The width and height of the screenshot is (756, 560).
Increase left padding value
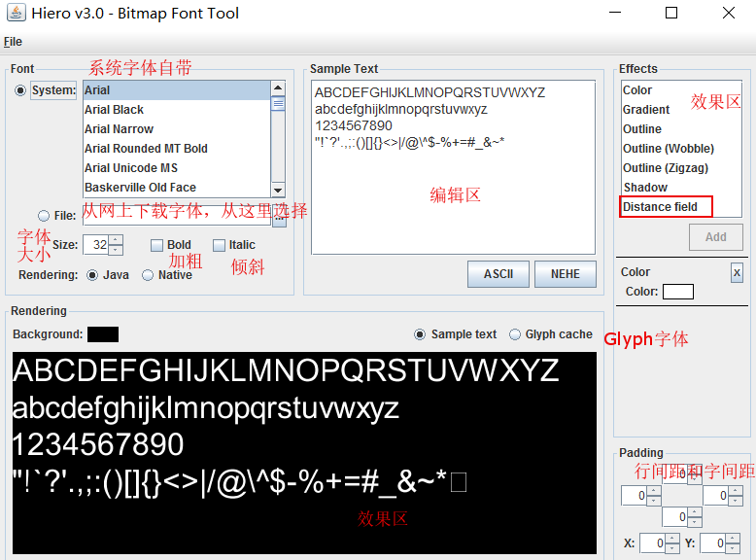654,491
